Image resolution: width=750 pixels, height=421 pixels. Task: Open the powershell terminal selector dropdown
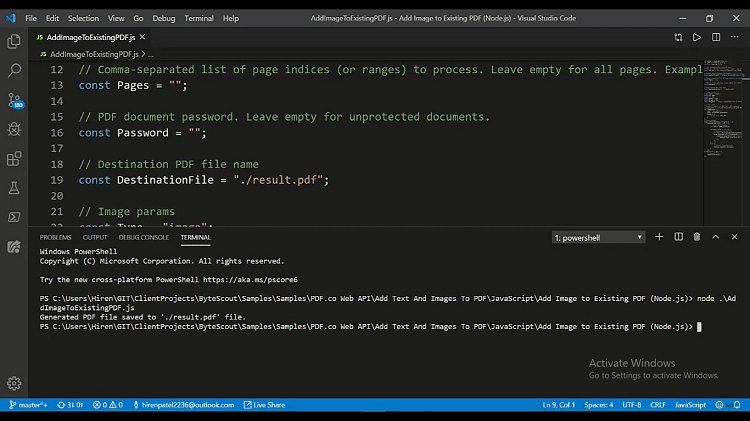(x=598, y=238)
